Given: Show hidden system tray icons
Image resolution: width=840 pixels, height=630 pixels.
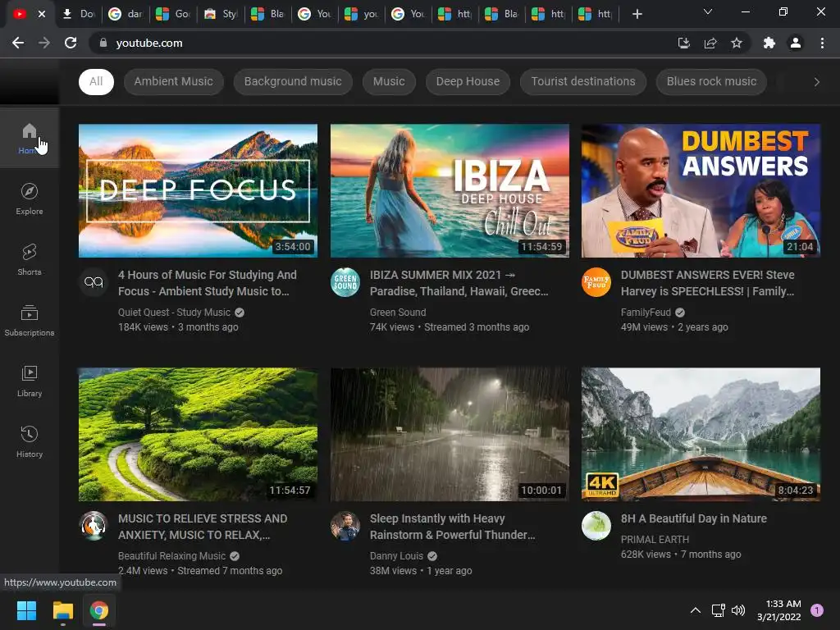Looking at the screenshot, I should click(696, 610).
